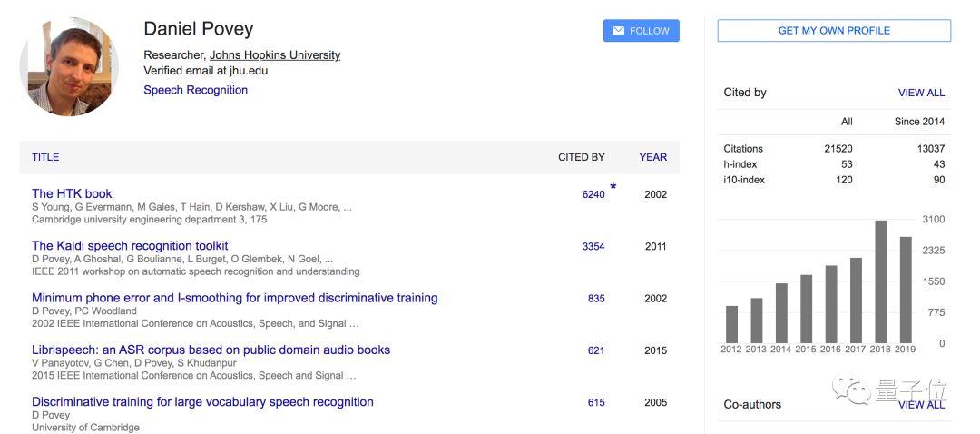Viewport: 980px width, 434px height.
Task: Open Discriminative training for large vocabulary paper
Action: coord(202,402)
